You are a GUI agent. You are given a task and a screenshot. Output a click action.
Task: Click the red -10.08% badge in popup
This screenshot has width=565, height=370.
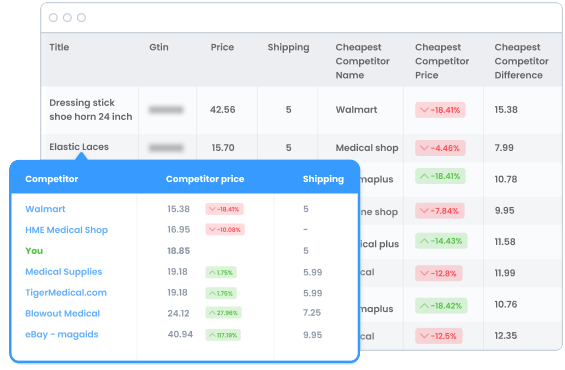[225, 229]
